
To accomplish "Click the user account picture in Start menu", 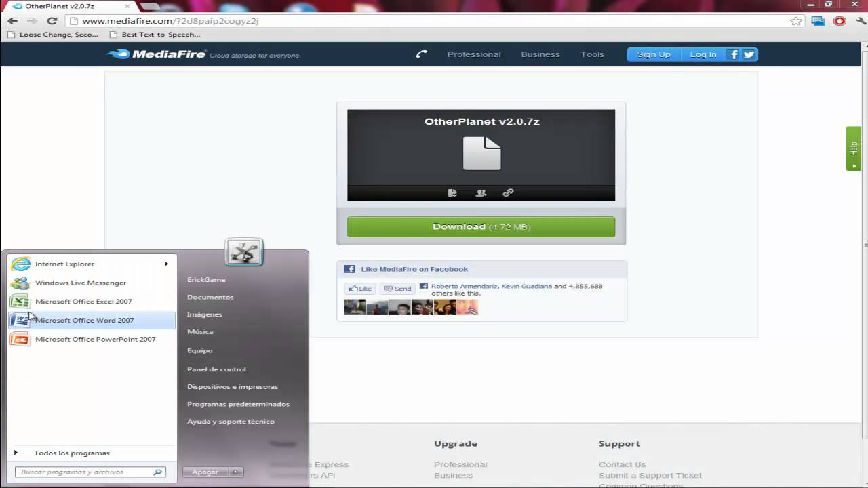I will click(x=244, y=252).
